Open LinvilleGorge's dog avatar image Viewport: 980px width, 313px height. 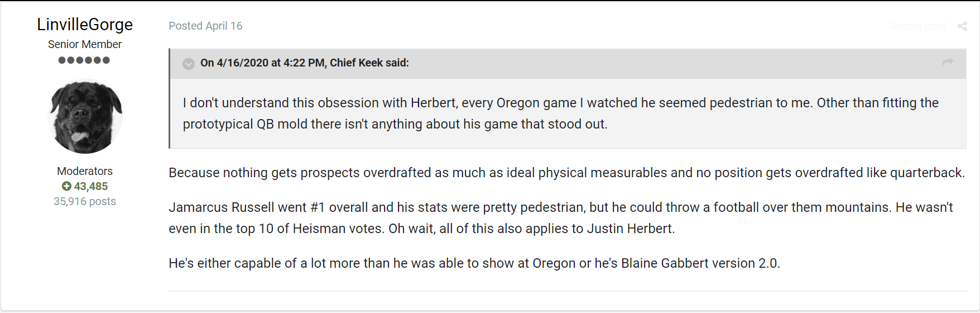[x=85, y=117]
